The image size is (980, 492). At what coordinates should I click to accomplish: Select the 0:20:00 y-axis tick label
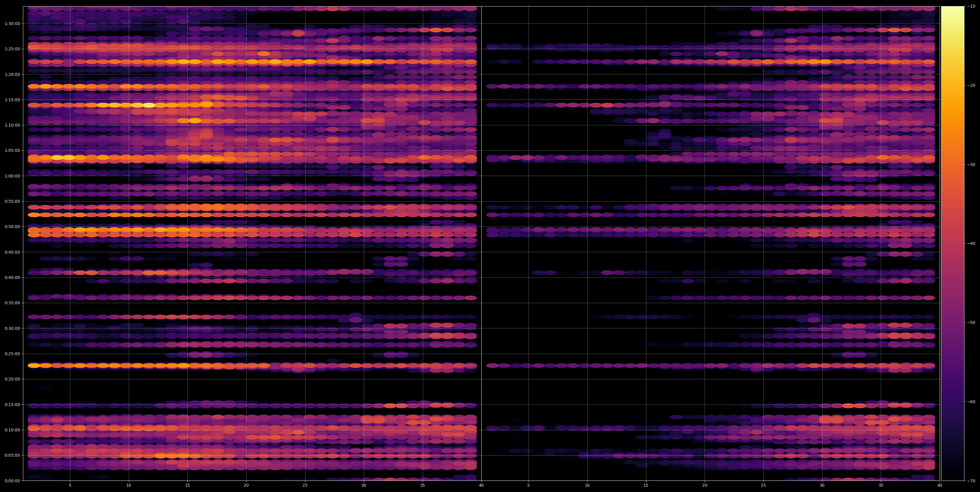coord(12,379)
